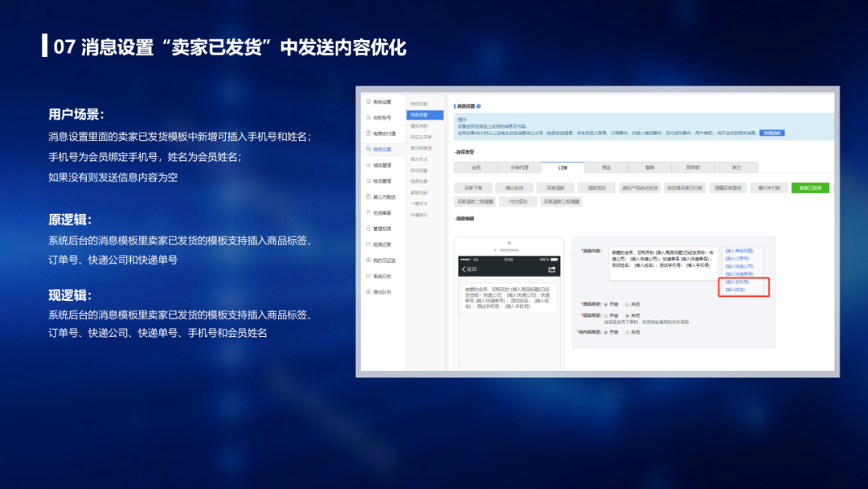Click the share icon in phone preview
Screen dimensions: 868x489
point(551,269)
